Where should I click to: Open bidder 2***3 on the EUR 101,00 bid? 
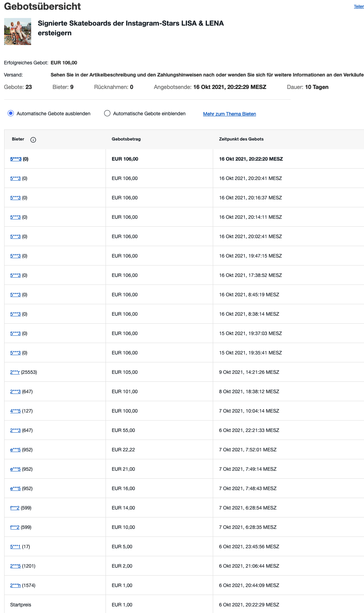[x=16, y=391]
